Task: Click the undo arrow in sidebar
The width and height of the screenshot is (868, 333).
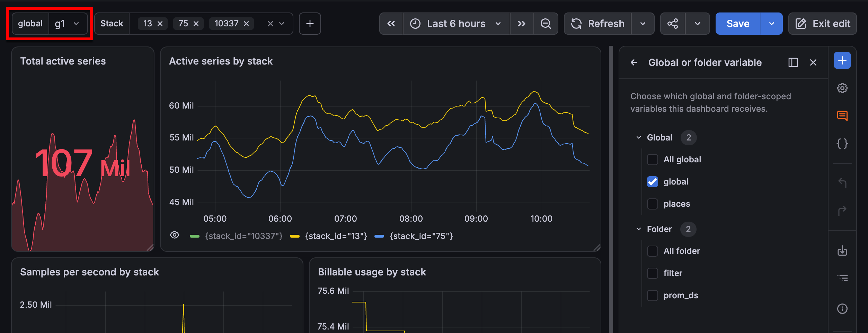Action: [842, 182]
